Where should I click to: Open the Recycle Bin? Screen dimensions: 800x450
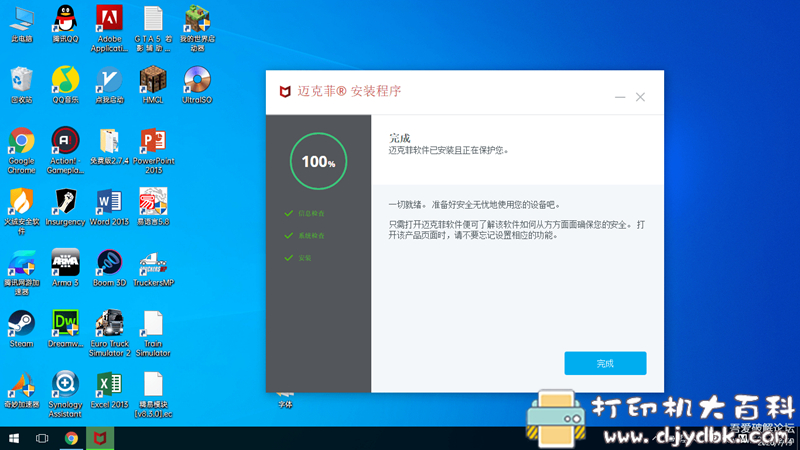21,85
